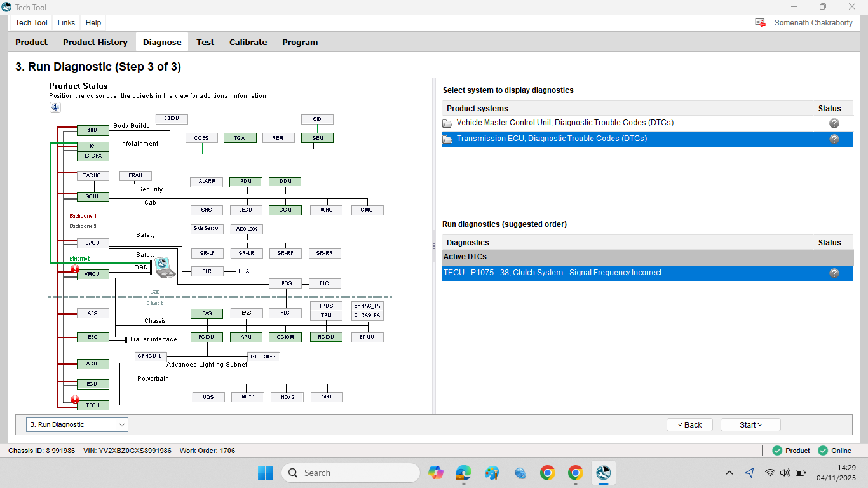The image size is (868, 488).
Task: Click the info icon under Product Status
Action: click(55, 107)
